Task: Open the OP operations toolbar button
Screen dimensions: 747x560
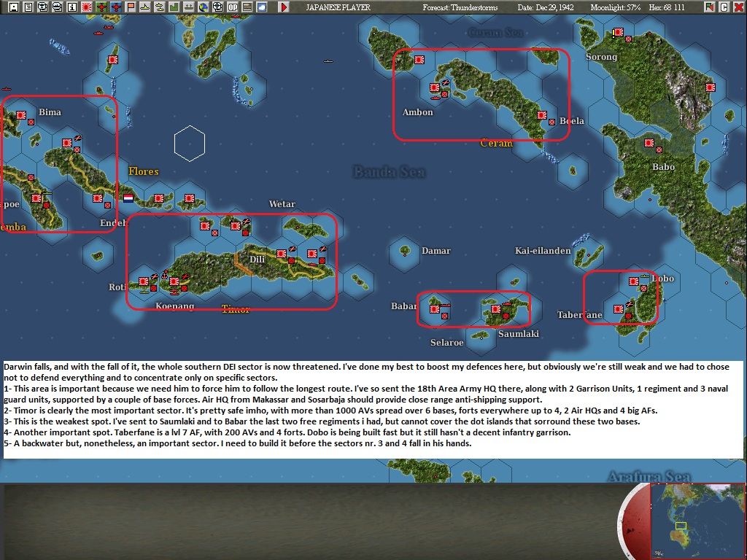Action: pos(233,7)
